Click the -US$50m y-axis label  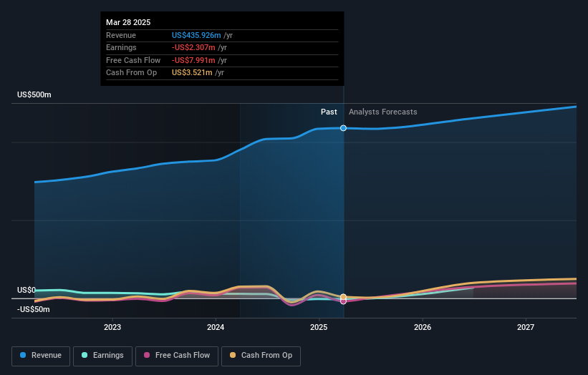34,309
